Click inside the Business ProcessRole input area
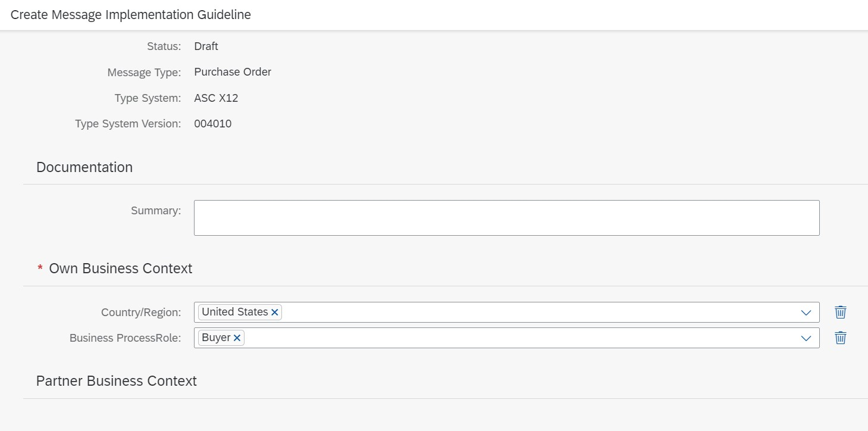 [518, 338]
